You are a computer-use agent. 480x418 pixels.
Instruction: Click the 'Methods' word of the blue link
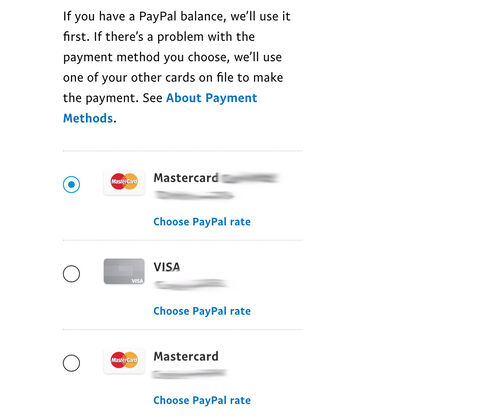click(x=88, y=118)
